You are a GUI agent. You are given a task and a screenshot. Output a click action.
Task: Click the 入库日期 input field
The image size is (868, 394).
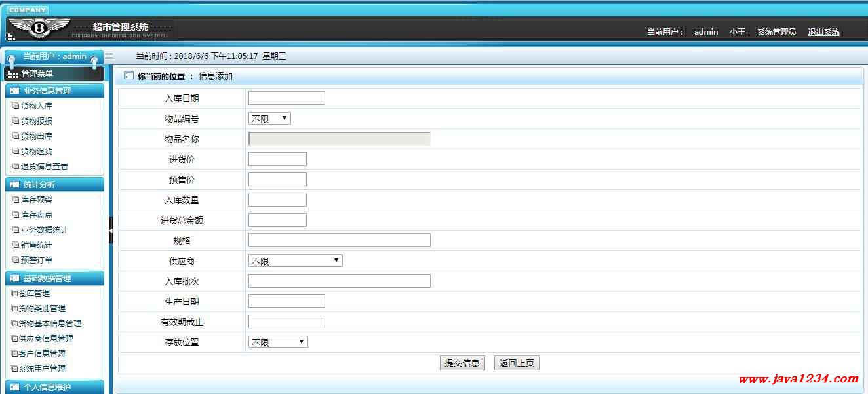click(286, 98)
